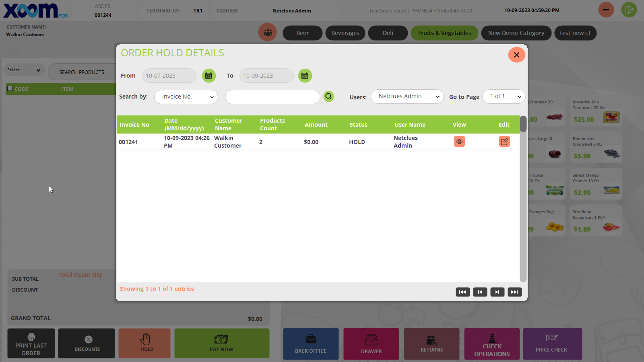This screenshot has width=644, height=362.
Task: Select the Beer category tab
Action: [x=302, y=33]
